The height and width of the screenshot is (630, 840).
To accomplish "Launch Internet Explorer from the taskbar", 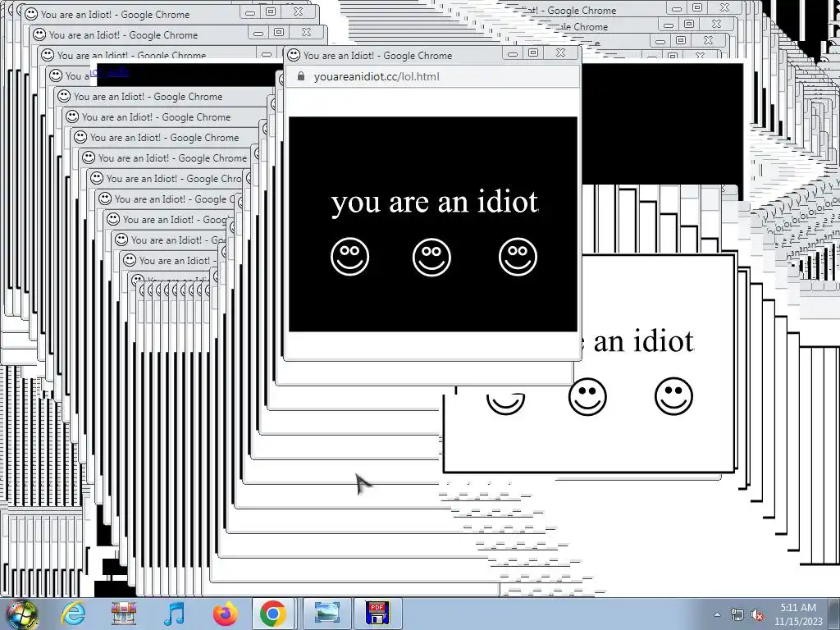I will [73, 614].
